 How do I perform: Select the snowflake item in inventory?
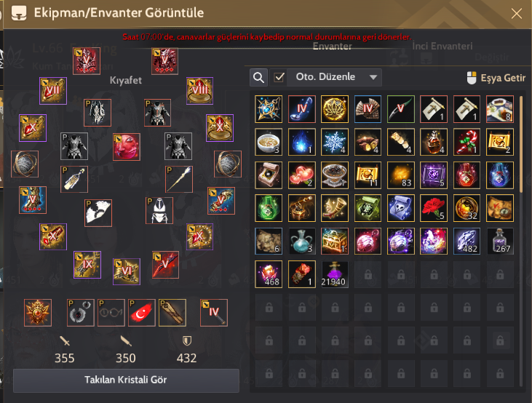(x=335, y=142)
